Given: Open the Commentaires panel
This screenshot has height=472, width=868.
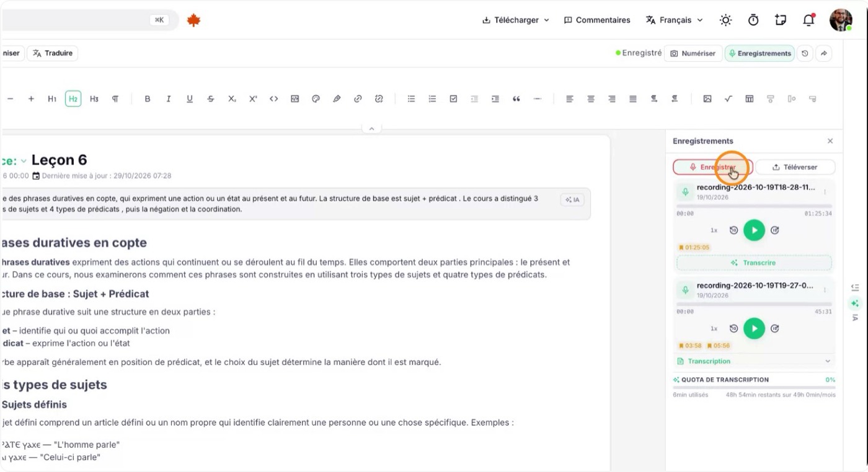Looking at the screenshot, I should coord(597,20).
